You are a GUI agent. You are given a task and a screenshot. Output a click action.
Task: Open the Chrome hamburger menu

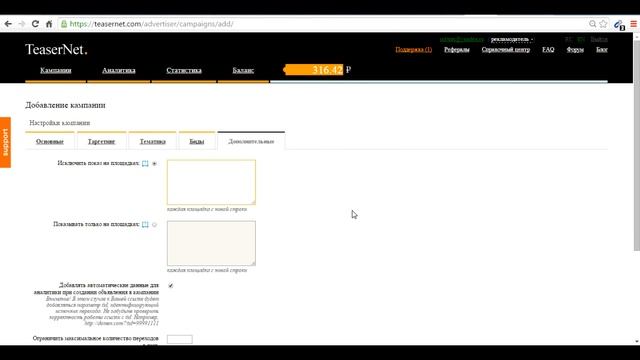(x=633, y=24)
